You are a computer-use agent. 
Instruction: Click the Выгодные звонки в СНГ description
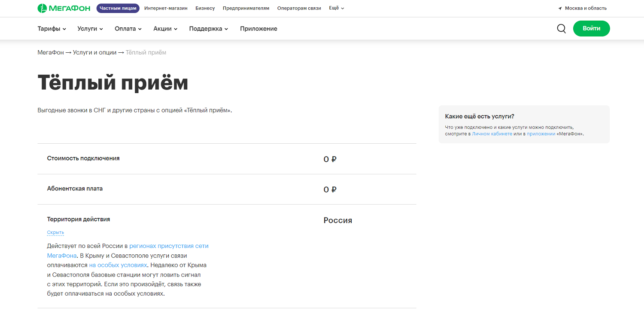point(135,110)
